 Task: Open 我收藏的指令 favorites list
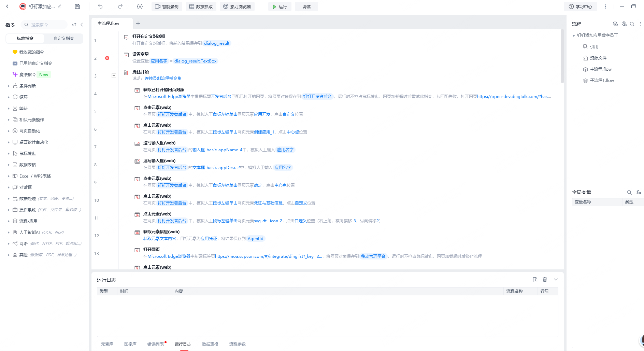(x=32, y=52)
